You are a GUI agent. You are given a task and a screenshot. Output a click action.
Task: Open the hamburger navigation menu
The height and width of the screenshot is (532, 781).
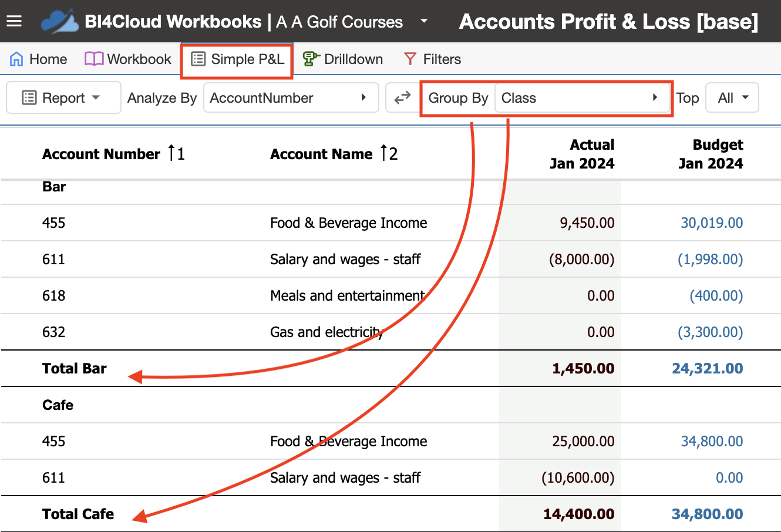(x=14, y=22)
